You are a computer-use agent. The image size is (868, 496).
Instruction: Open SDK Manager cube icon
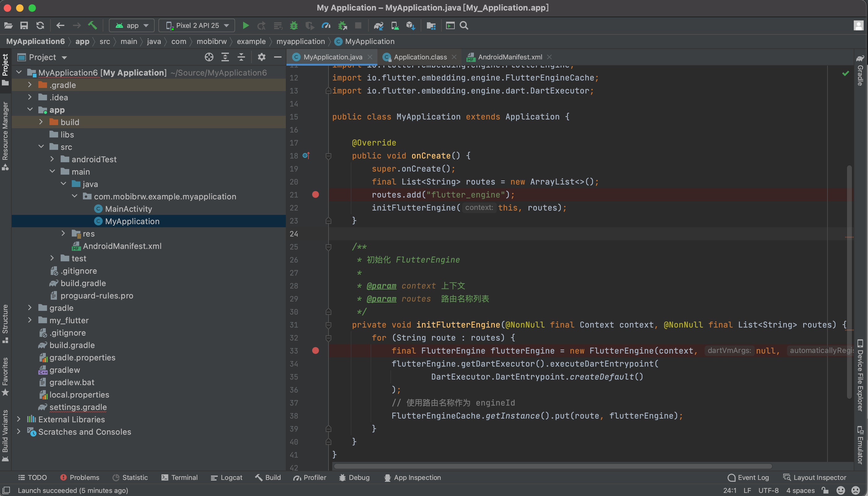click(x=411, y=26)
